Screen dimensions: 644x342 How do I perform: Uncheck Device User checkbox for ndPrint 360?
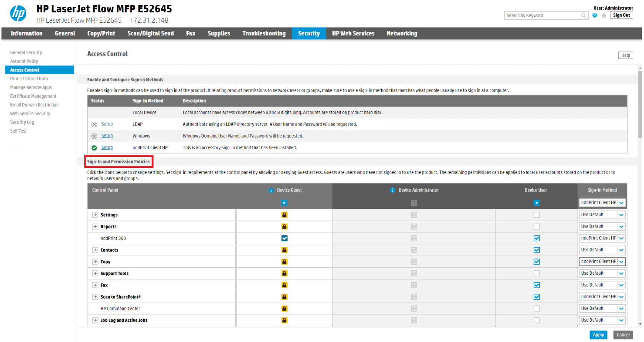pos(536,238)
